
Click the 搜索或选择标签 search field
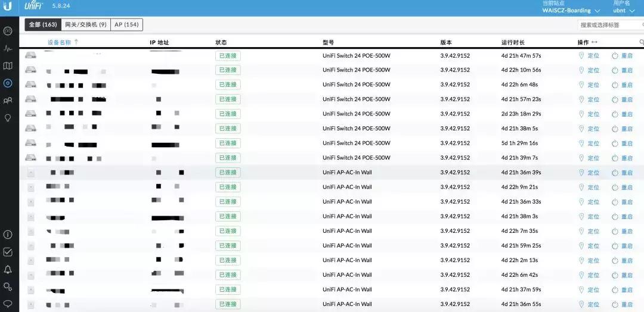609,25
